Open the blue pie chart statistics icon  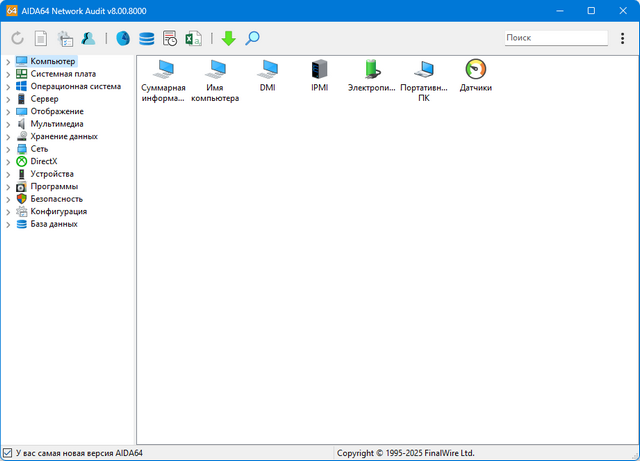pyautogui.click(x=123, y=38)
